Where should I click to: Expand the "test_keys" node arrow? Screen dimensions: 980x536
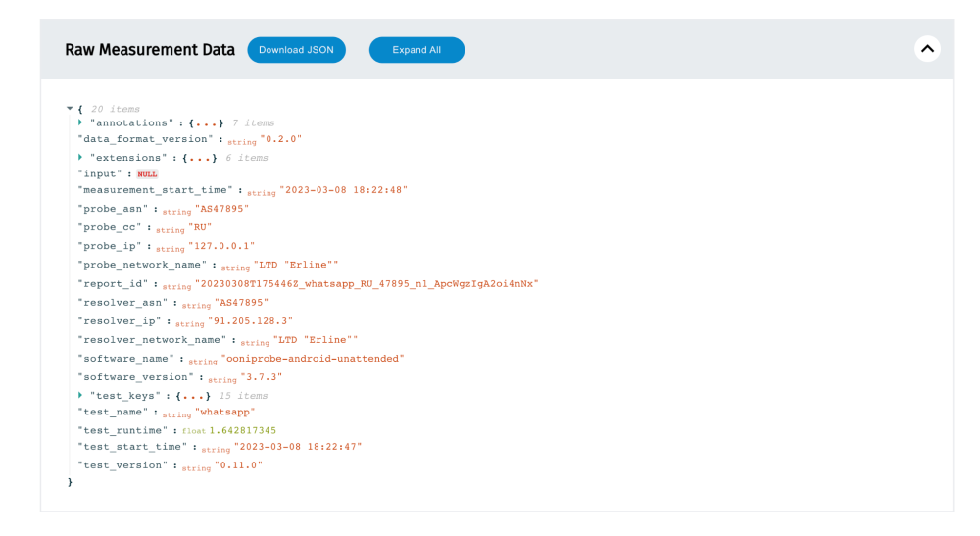80,396
